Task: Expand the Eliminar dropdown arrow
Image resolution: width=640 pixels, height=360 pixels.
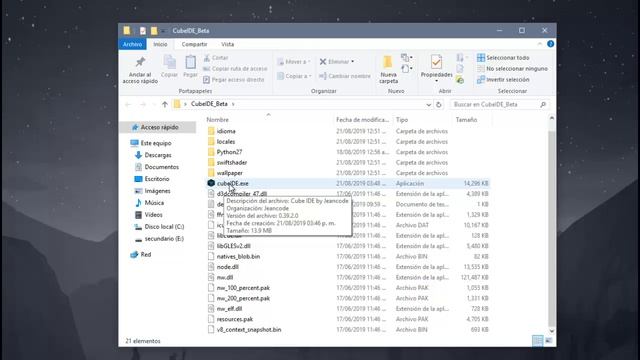Action: click(x=353, y=62)
